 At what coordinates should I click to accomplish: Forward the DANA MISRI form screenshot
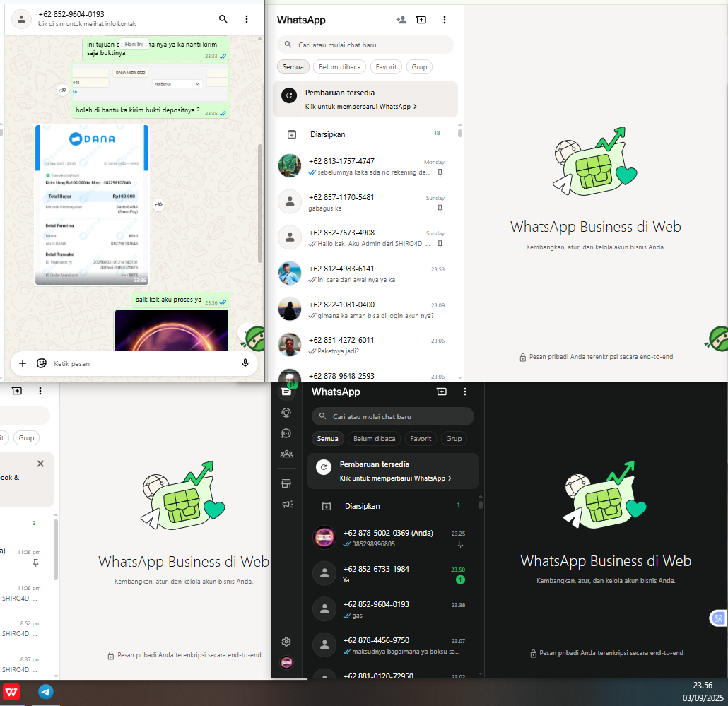tap(62, 90)
